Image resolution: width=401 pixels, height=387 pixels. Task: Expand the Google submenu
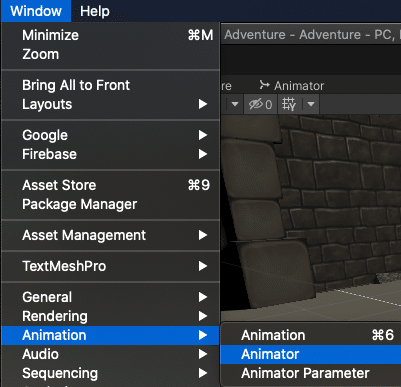[x=110, y=135]
